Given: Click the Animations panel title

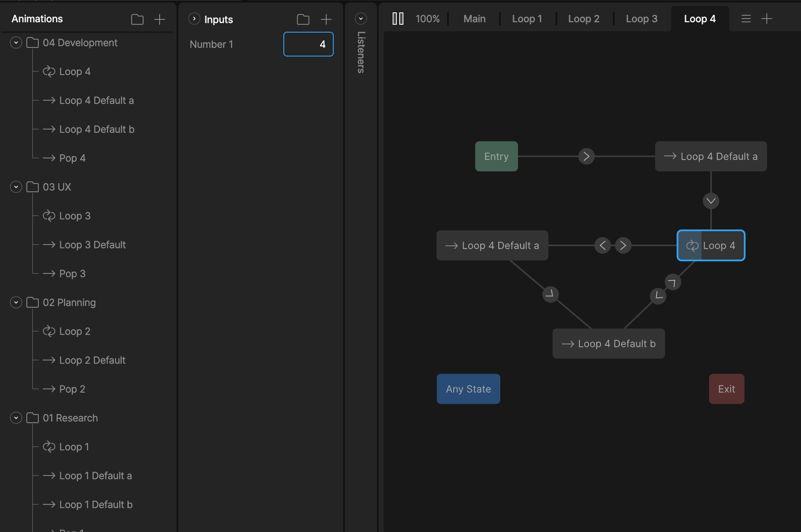Looking at the screenshot, I should pyautogui.click(x=37, y=19).
